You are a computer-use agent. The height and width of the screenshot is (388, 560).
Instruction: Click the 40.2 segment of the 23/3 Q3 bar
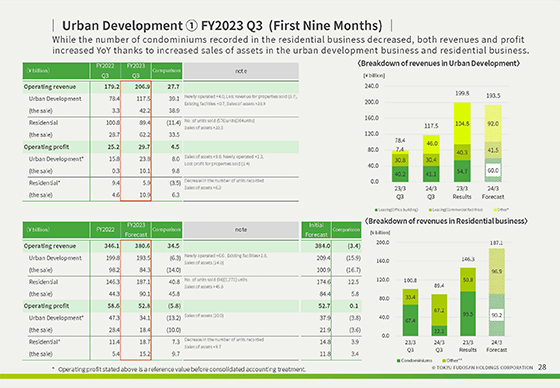click(400, 174)
